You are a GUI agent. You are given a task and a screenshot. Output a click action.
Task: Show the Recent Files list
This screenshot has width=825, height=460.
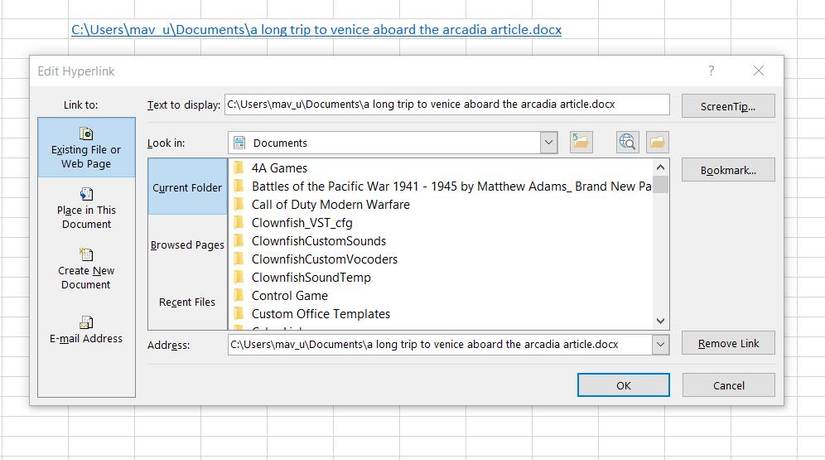[x=187, y=302]
